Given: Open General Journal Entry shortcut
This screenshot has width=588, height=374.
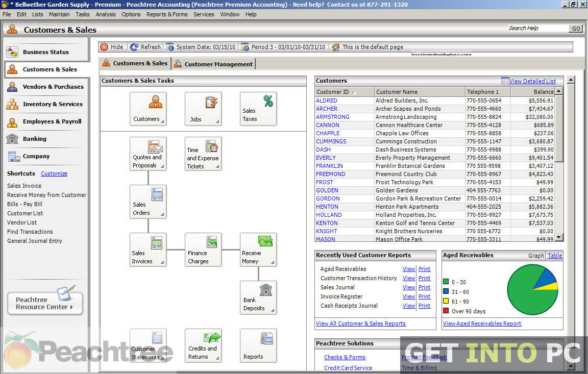Looking at the screenshot, I should click(35, 241).
